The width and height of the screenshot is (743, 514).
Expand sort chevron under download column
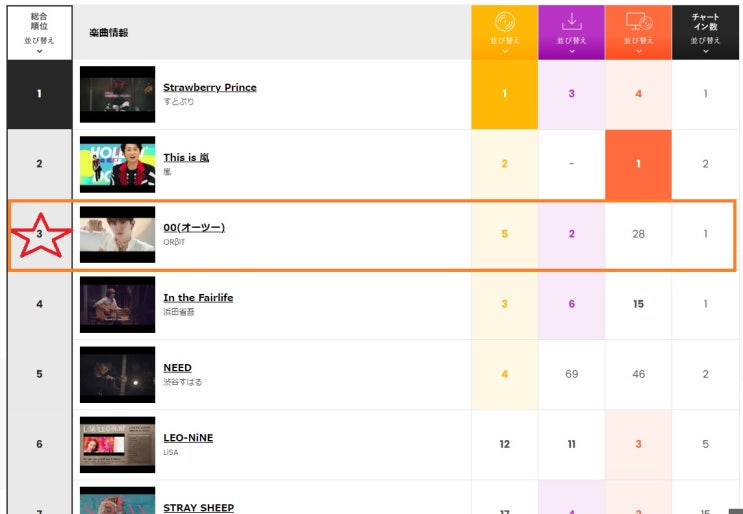[x=571, y=51]
